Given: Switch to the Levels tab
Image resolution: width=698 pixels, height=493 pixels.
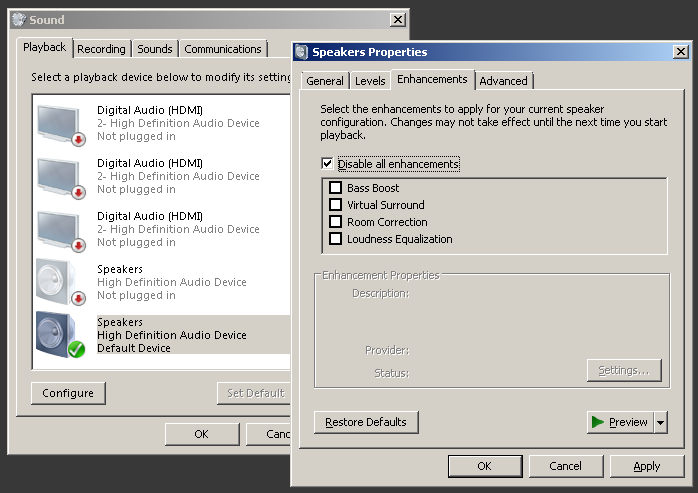Looking at the screenshot, I should tap(370, 81).
